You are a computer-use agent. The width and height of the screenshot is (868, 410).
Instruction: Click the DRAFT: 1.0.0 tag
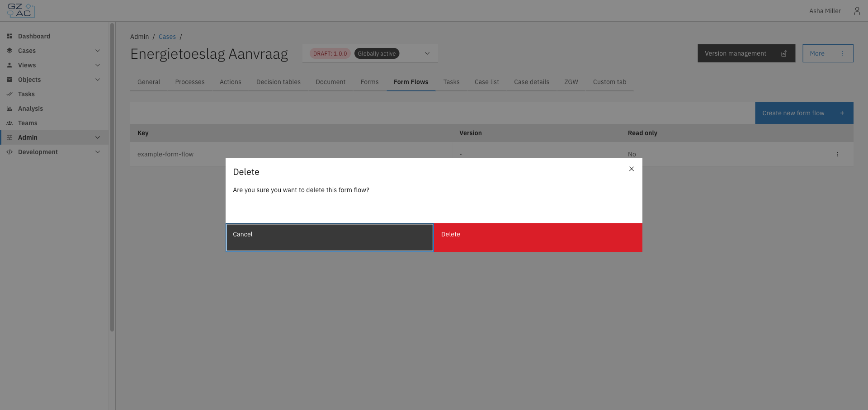tap(330, 53)
